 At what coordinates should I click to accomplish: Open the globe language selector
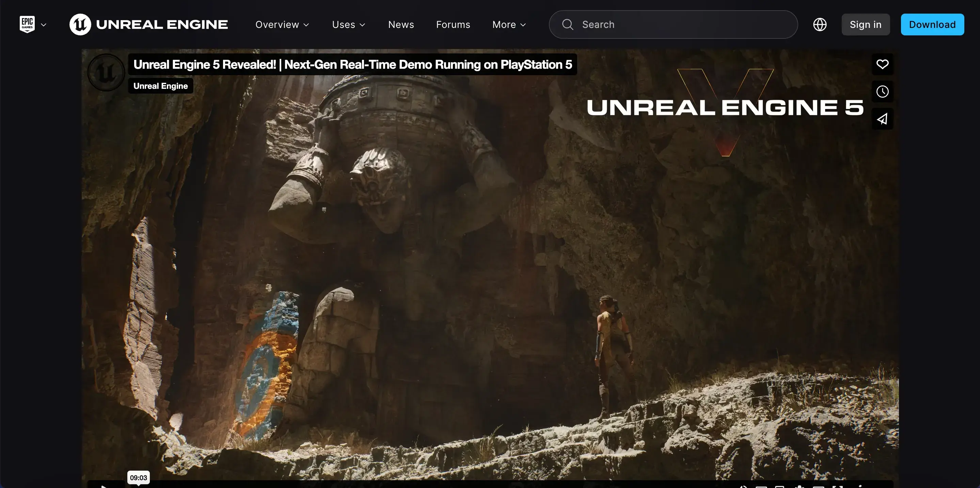(x=820, y=24)
